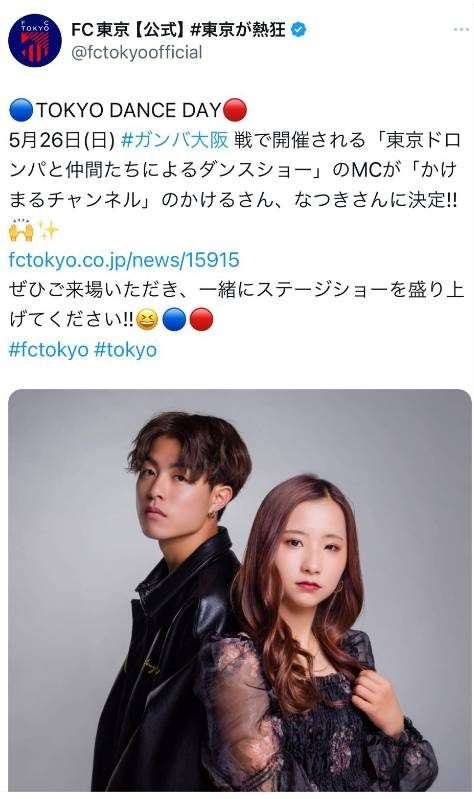Click the laughing face emoji
This screenshot has width=474, height=799.
coord(147,320)
